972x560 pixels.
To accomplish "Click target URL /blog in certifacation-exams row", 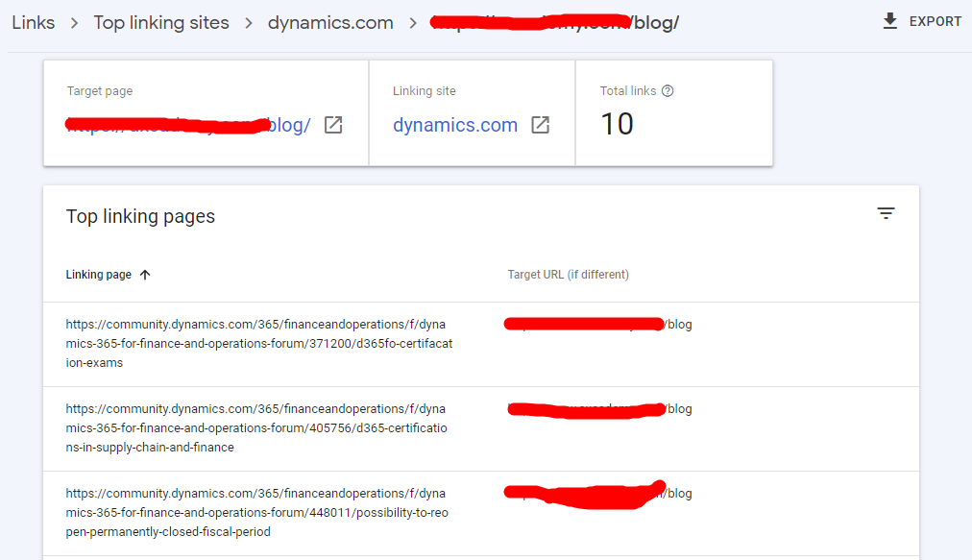I will click(598, 325).
